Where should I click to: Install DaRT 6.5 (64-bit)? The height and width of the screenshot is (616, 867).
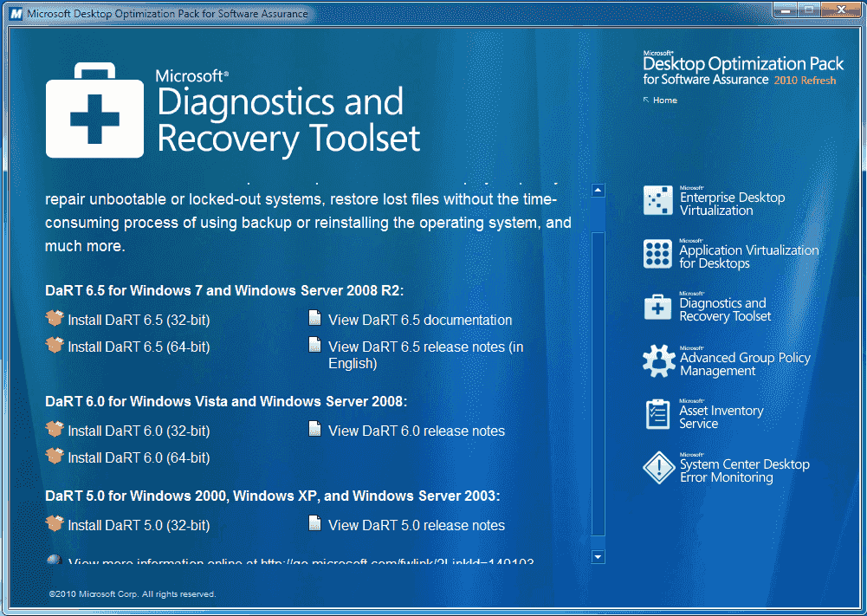coord(139,347)
